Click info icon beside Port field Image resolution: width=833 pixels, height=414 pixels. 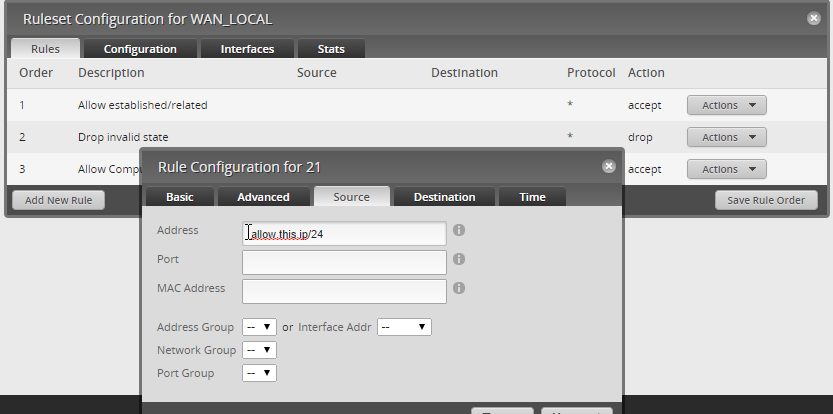tap(459, 259)
